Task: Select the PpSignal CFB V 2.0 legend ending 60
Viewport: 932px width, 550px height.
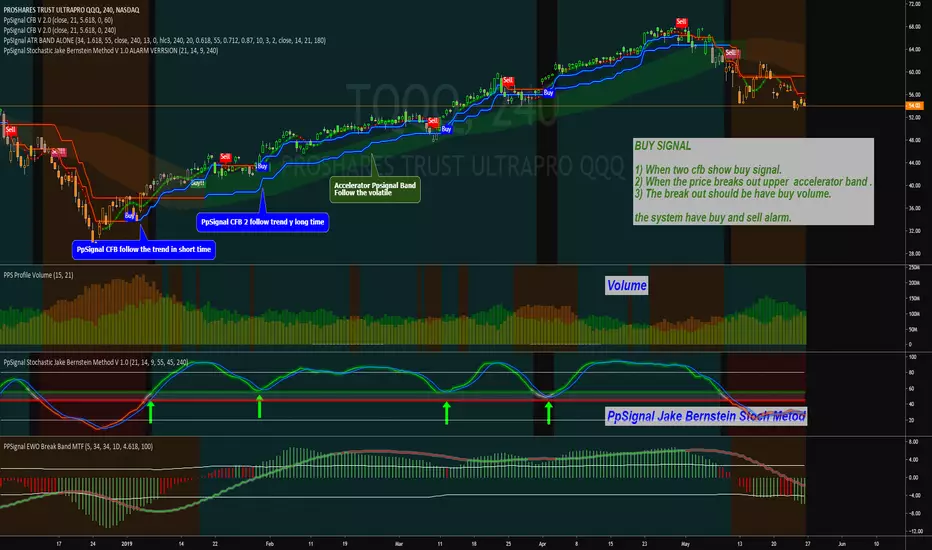Action: tap(58, 20)
